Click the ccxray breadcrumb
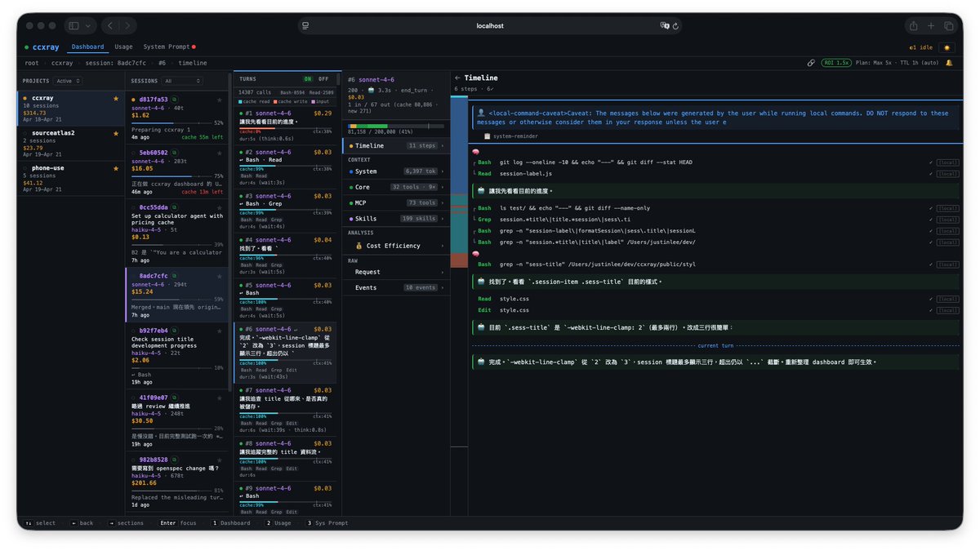980x551 pixels. point(62,63)
